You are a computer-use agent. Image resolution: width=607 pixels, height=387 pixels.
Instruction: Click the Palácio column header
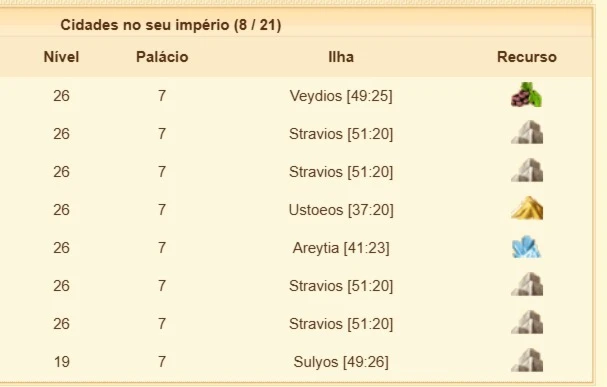coord(162,57)
